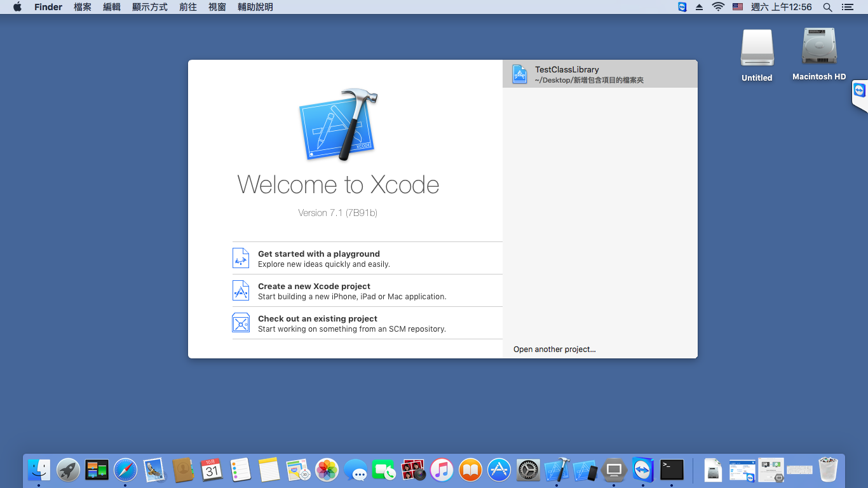Viewport: 868px width, 488px height.
Task: Click the TestClassLibrary project file icon
Action: tap(520, 74)
